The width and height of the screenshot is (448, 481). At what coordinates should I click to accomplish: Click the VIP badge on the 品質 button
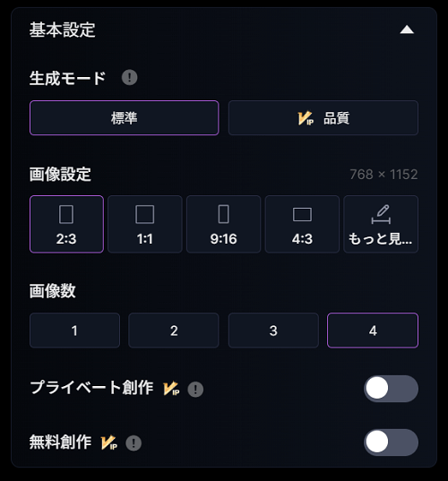tap(306, 118)
